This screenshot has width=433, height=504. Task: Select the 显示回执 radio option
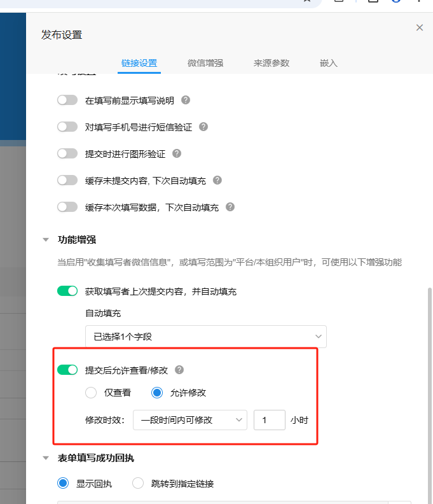tap(63, 483)
